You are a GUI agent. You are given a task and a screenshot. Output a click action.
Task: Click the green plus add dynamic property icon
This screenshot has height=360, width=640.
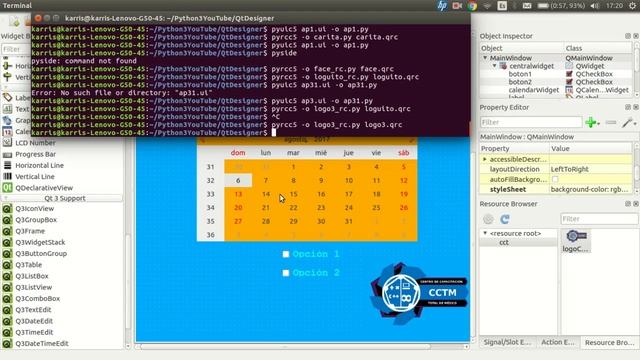(591, 122)
